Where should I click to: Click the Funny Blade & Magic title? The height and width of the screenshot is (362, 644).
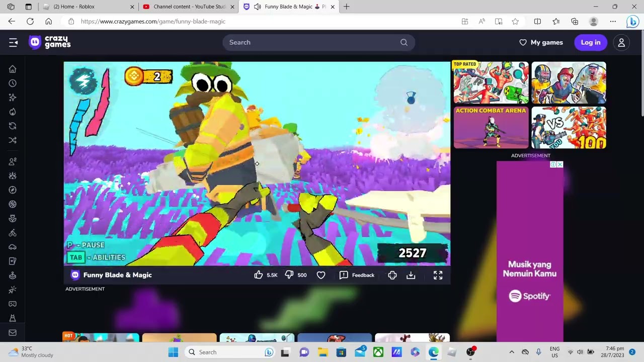117,275
